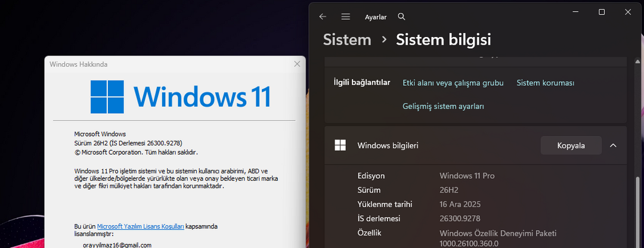The width and height of the screenshot is (644, 248).
Task: Select the 'Windows 11 Pro' edition value
Action: pyautogui.click(x=467, y=176)
